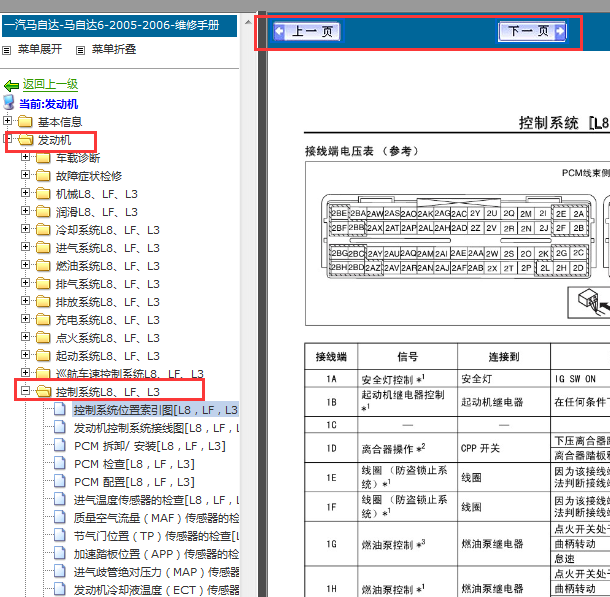Click the list icon beside 菜单折叠
This screenshot has height=597, width=610.
80,50
